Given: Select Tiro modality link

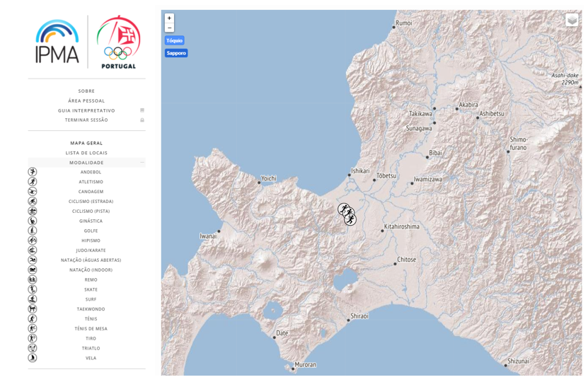Looking at the screenshot, I should tap(91, 339).
